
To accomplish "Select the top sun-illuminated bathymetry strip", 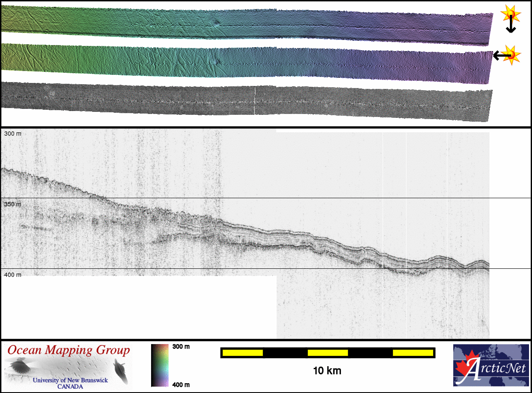I will tap(247, 24).
